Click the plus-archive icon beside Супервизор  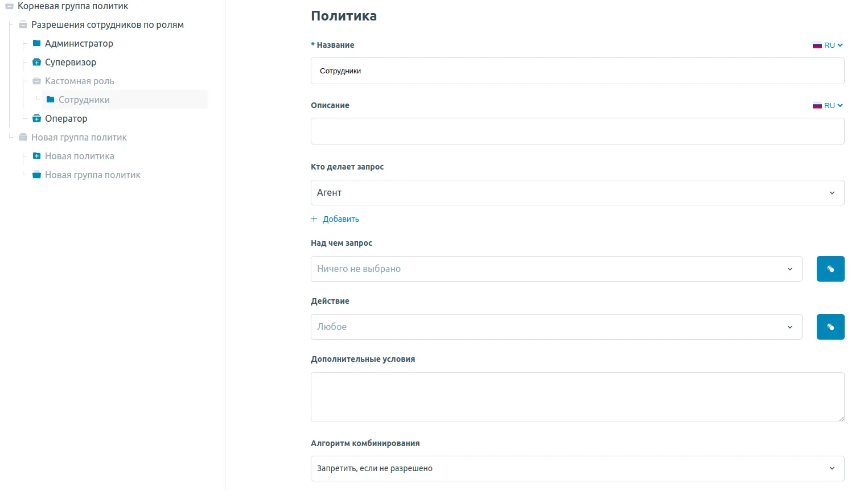[36, 62]
